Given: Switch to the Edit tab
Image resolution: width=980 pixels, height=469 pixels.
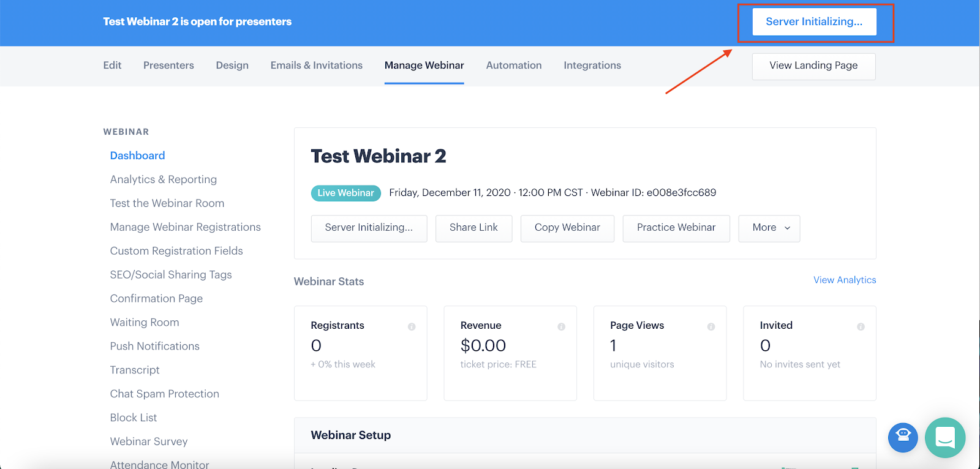Looking at the screenshot, I should coord(112,66).
